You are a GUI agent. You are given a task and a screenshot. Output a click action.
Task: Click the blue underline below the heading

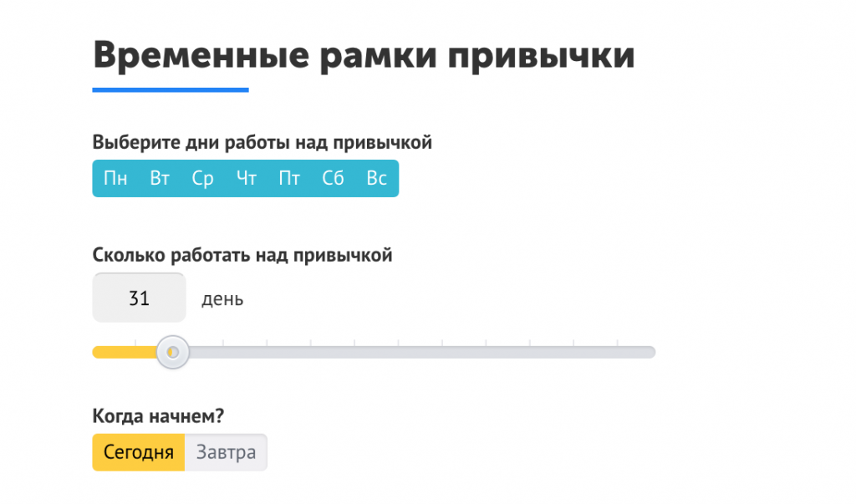click(171, 89)
